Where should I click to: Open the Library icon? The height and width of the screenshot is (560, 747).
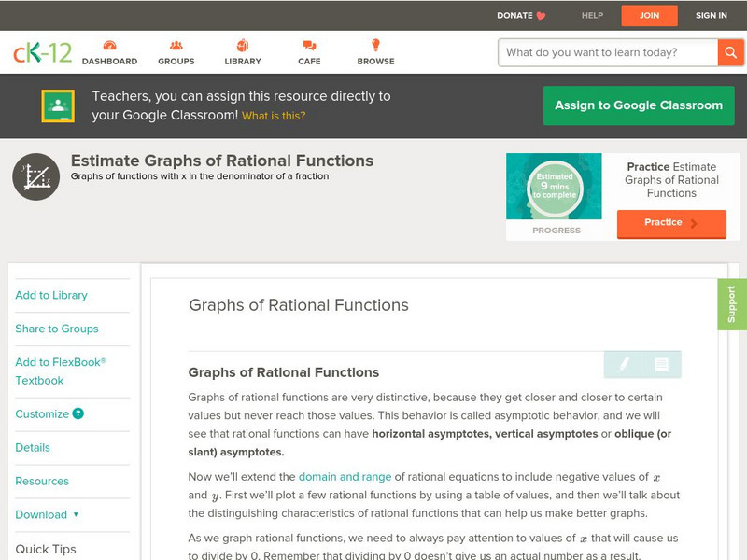(243, 46)
